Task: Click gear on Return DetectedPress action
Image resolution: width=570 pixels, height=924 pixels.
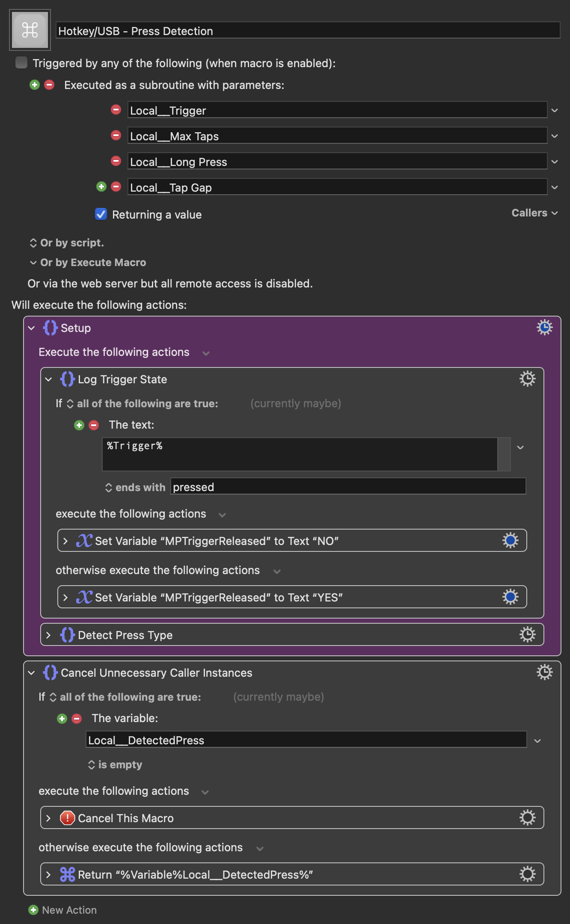Action: tap(527, 874)
